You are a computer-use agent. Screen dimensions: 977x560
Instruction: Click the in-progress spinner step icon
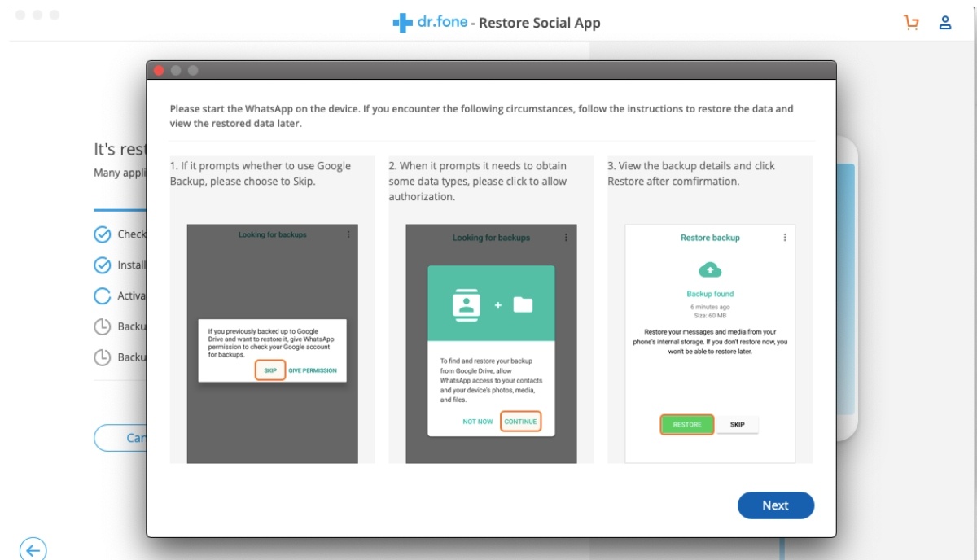click(x=102, y=296)
